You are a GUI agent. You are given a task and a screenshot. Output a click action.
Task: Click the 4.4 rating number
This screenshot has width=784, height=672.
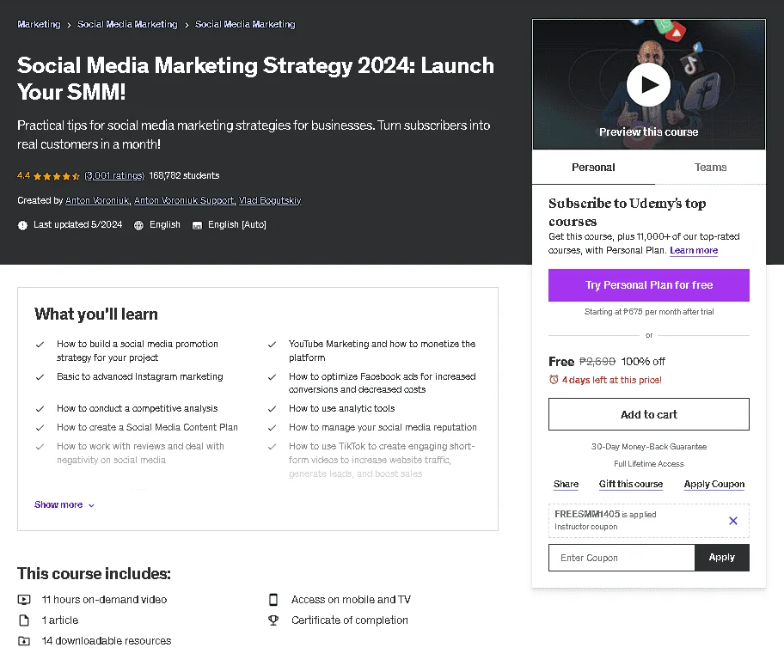(23, 175)
